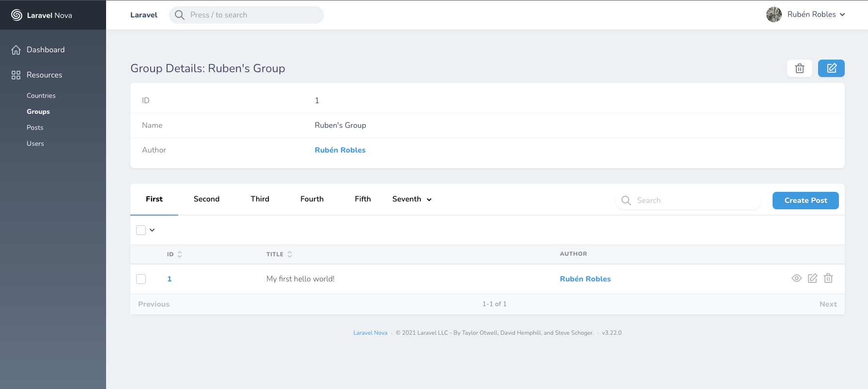
Task: Open Laravel Nova footer link
Action: 371,333
